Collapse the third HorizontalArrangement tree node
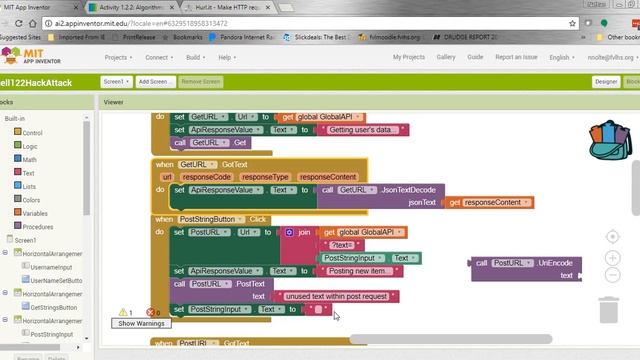The image size is (640, 360). coord(5,320)
